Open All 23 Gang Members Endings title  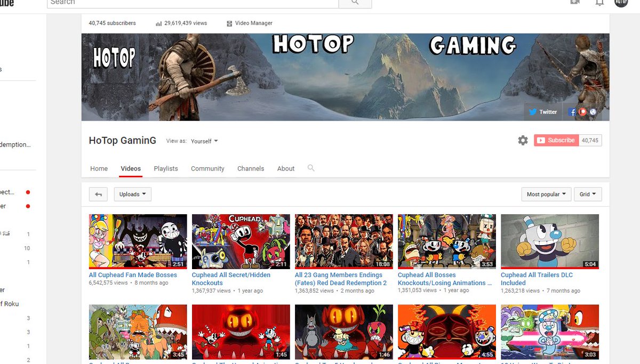coord(341,279)
